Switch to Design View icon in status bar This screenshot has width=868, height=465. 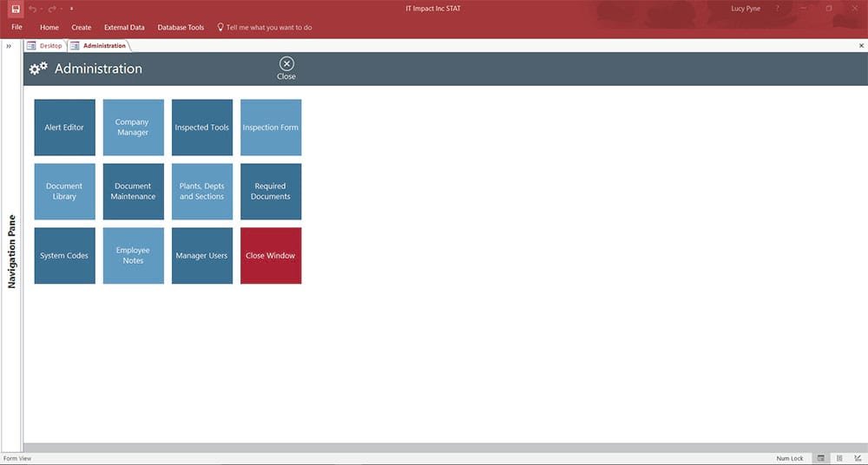point(858,458)
